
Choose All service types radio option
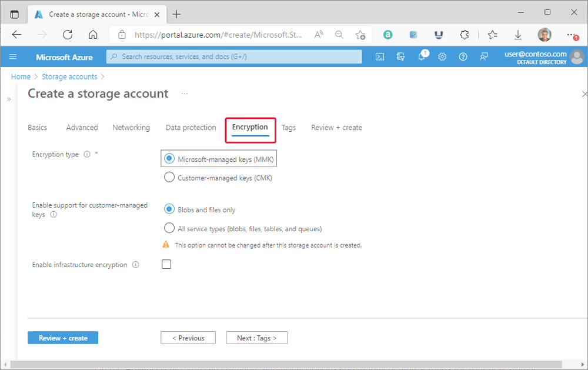pos(169,228)
